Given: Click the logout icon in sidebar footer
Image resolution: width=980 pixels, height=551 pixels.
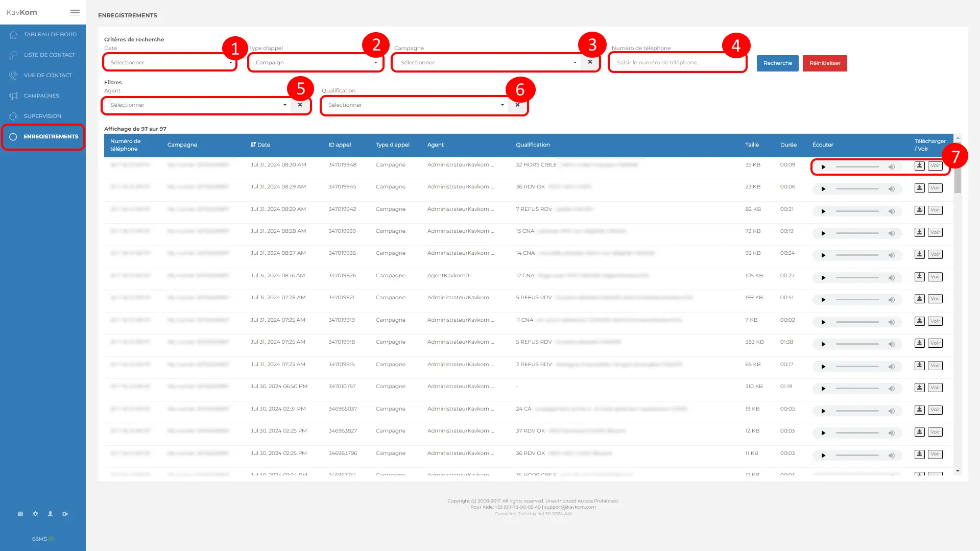Looking at the screenshot, I should [x=65, y=514].
